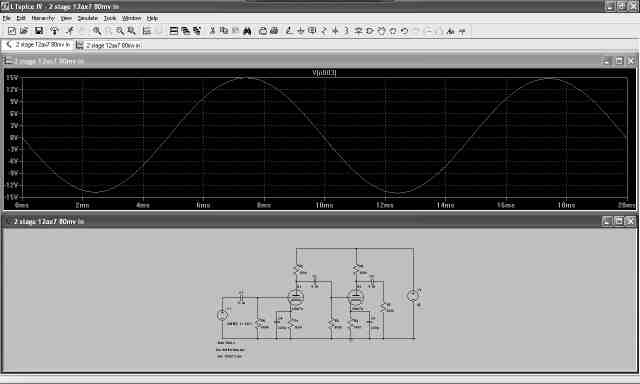Save the file with the floppy disk icon
Image resolution: width=640 pixels, height=384 pixels.
click(x=39, y=31)
